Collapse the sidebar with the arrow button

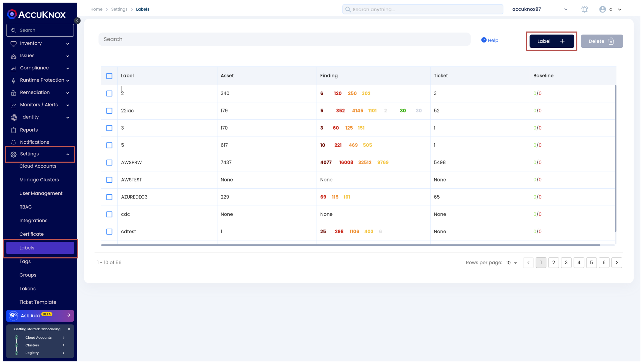[77, 21]
